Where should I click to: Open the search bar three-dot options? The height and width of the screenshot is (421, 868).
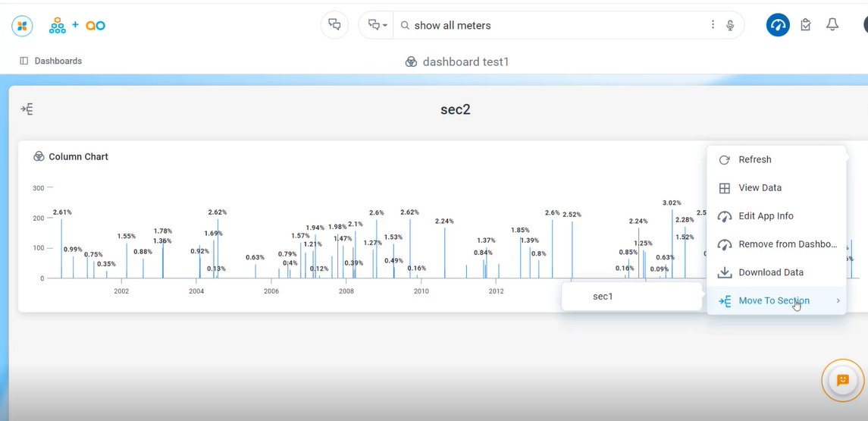(x=713, y=25)
